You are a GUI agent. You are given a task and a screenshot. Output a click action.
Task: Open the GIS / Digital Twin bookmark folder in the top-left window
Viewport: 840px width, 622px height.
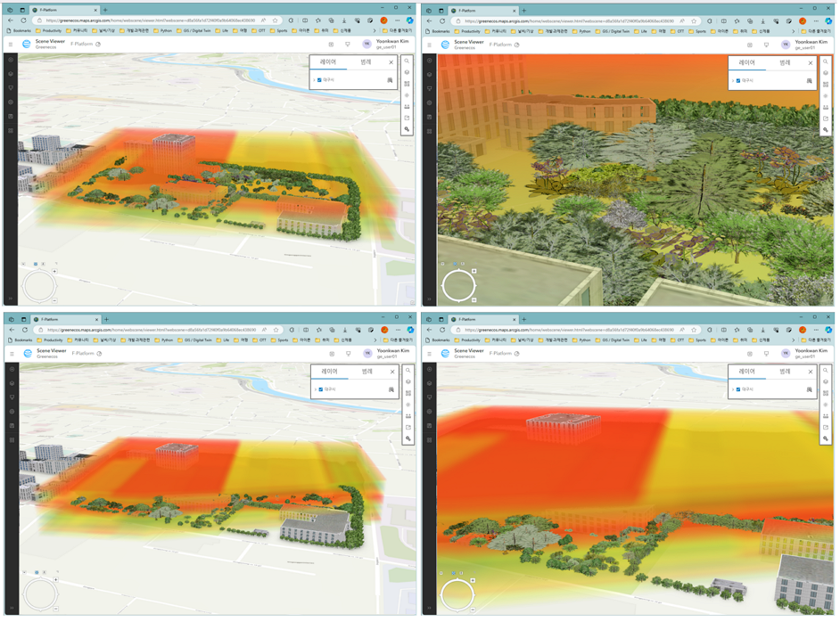coord(194,30)
